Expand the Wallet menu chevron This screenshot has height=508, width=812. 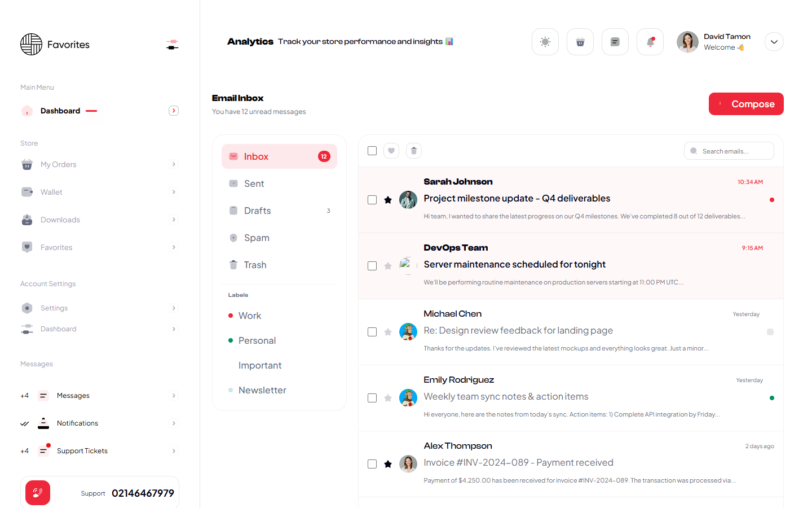(174, 192)
